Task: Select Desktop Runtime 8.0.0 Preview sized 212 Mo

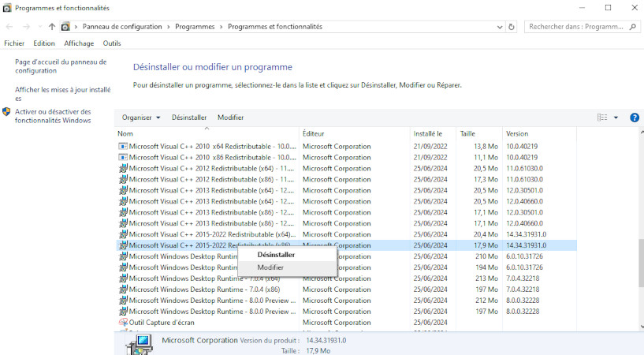Action: coord(346,301)
